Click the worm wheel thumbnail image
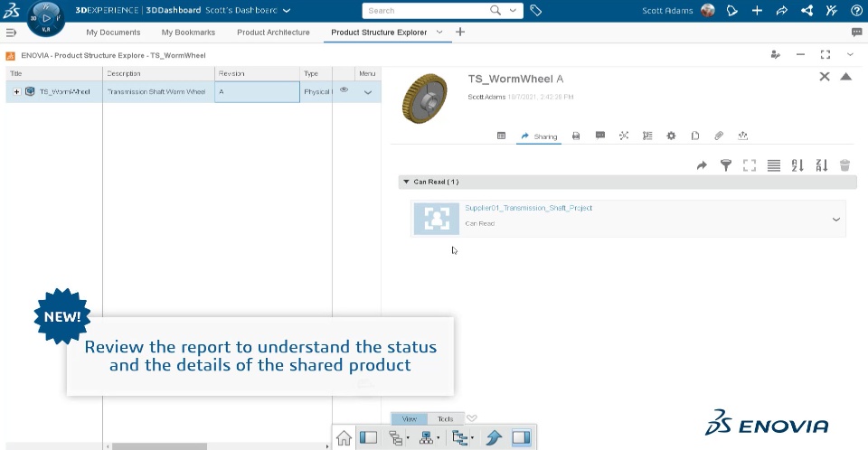This screenshot has height=450, width=868. [425, 98]
